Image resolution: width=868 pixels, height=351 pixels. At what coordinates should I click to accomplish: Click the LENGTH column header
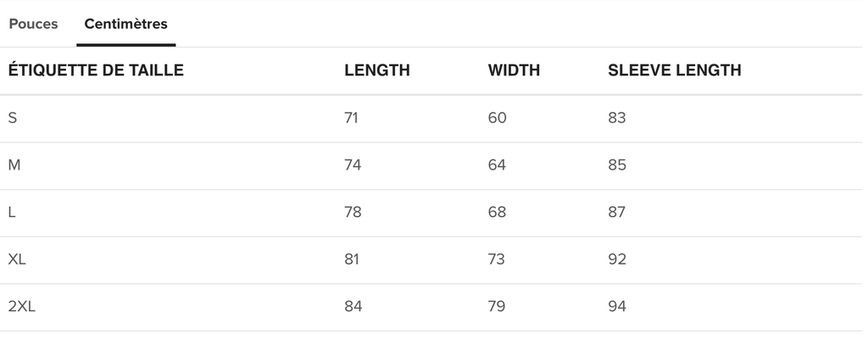click(376, 70)
